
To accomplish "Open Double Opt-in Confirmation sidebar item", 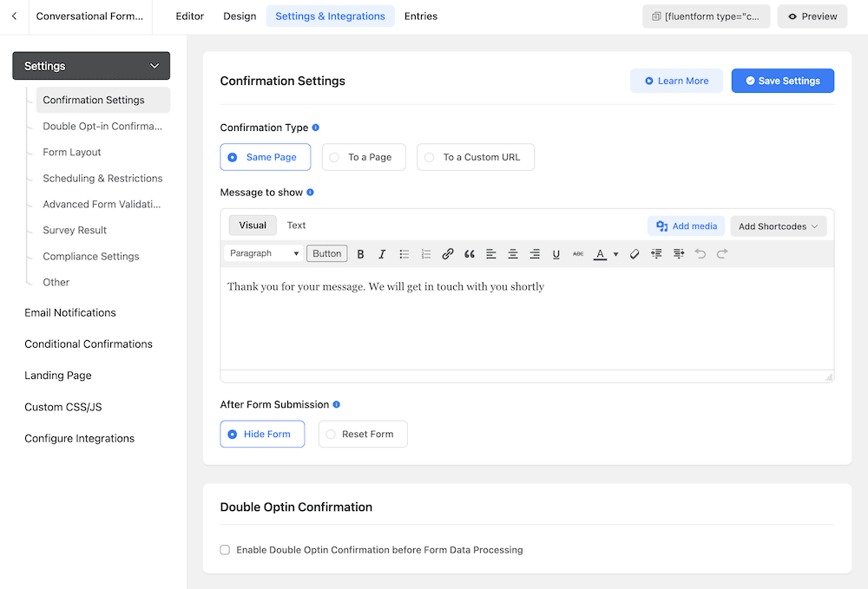I will (103, 126).
